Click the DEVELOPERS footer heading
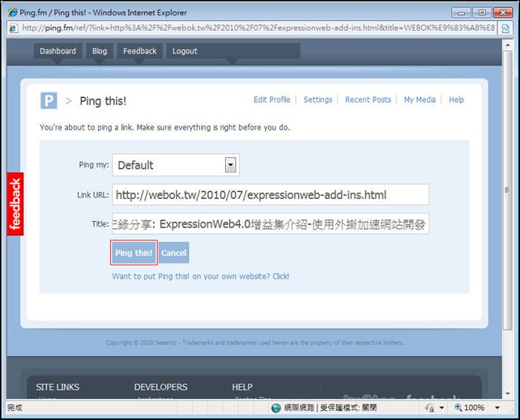520x420 pixels. point(161,387)
